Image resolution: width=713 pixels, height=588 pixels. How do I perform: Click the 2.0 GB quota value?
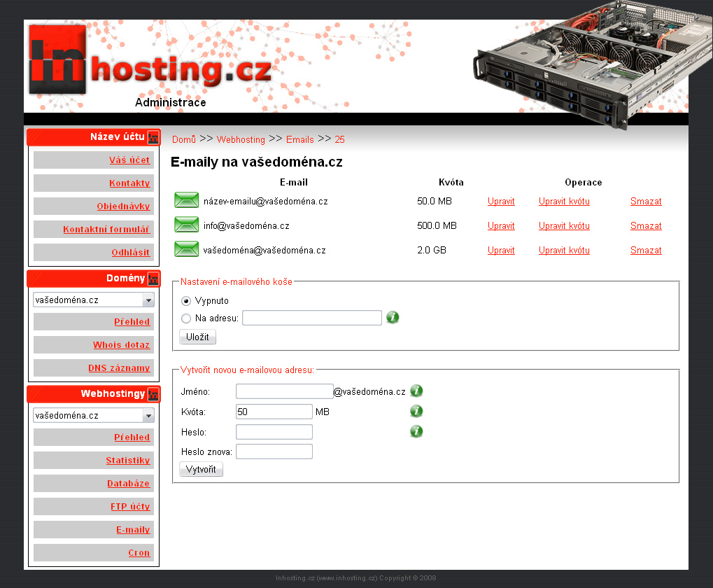(432, 250)
